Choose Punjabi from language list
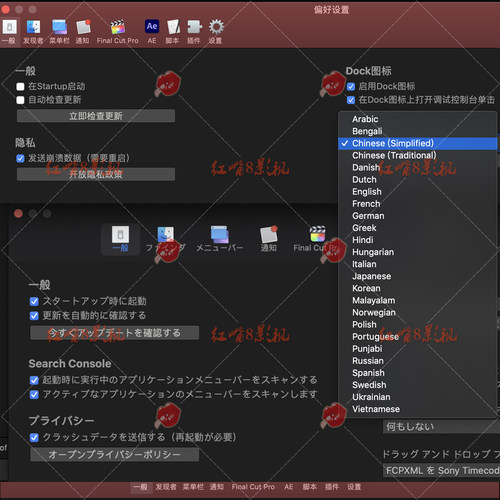The image size is (500, 500). [418, 349]
